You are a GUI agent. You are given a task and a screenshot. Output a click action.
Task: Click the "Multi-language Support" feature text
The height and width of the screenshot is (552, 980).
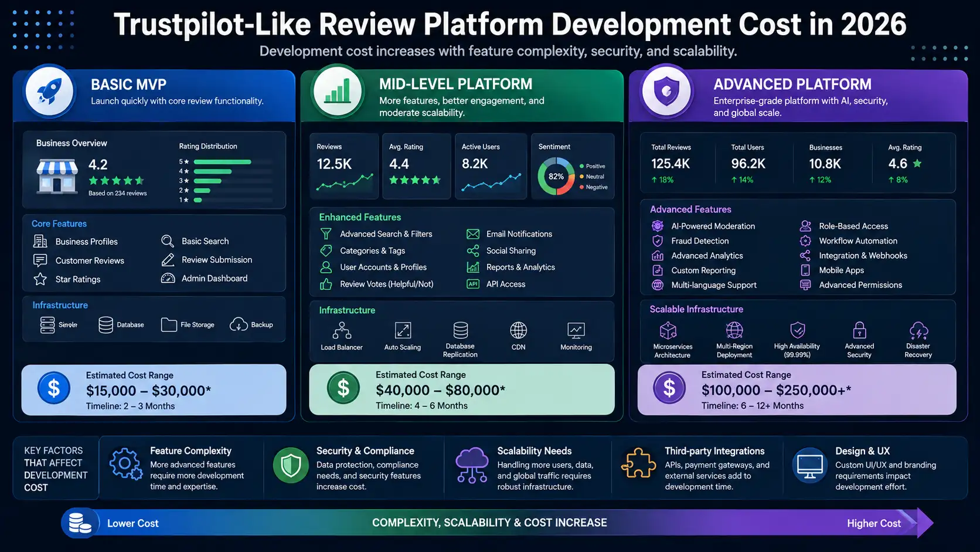tap(714, 285)
